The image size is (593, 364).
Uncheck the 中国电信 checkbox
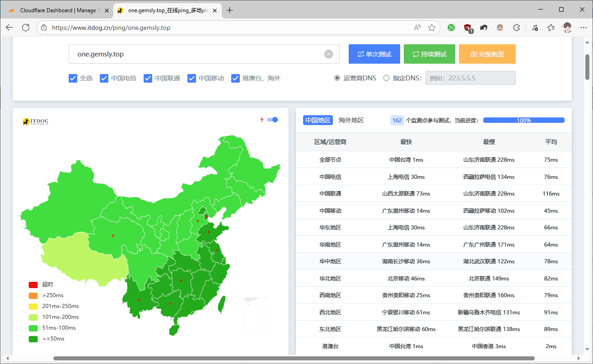click(x=104, y=78)
